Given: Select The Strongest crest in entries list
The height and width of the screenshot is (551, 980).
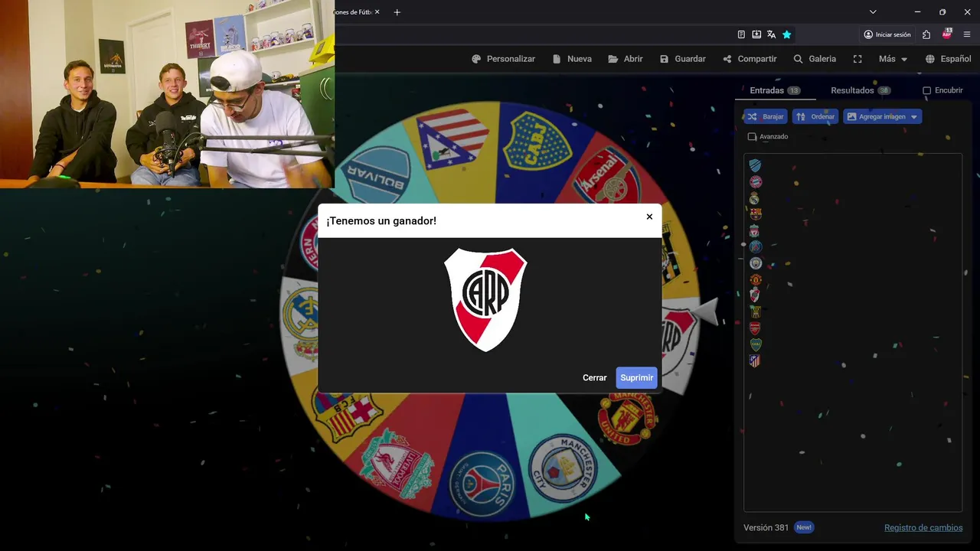Looking at the screenshot, I should click(x=755, y=311).
